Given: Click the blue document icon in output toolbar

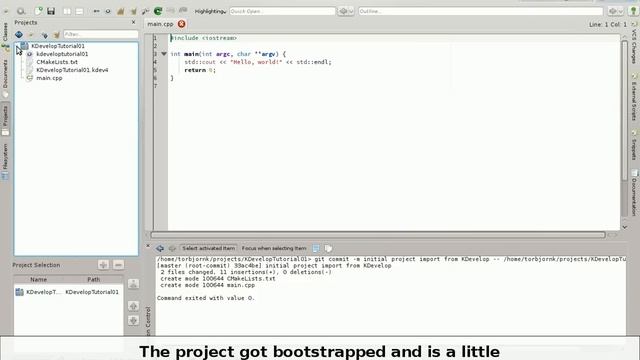Looking at the screenshot, I should (x=316, y=248).
